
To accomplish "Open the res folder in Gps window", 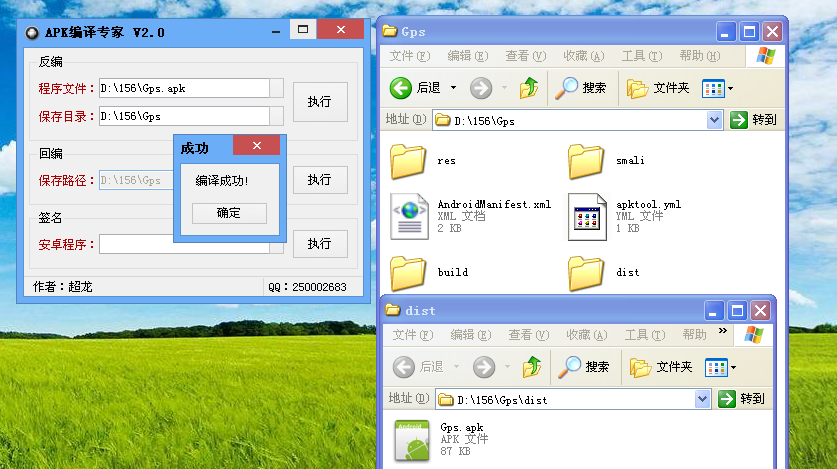I will tap(408, 160).
